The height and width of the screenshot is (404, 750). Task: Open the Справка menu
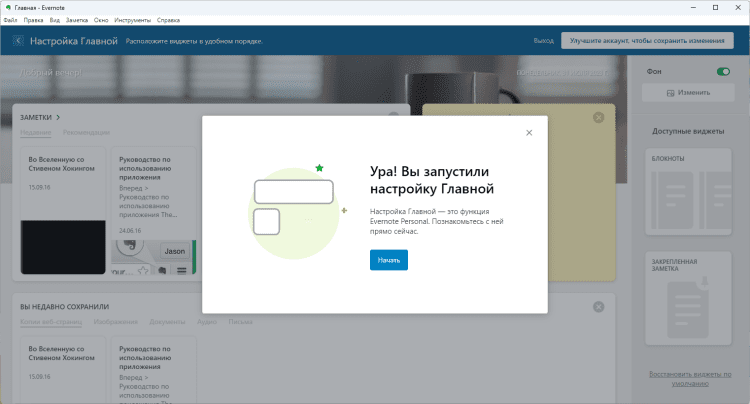(x=168, y=20)
